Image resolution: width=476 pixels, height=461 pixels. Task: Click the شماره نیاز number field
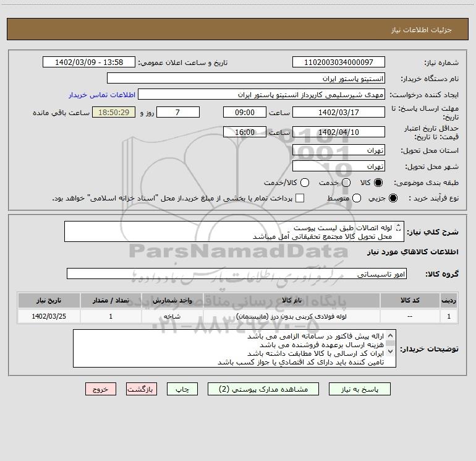pos(339,62)
